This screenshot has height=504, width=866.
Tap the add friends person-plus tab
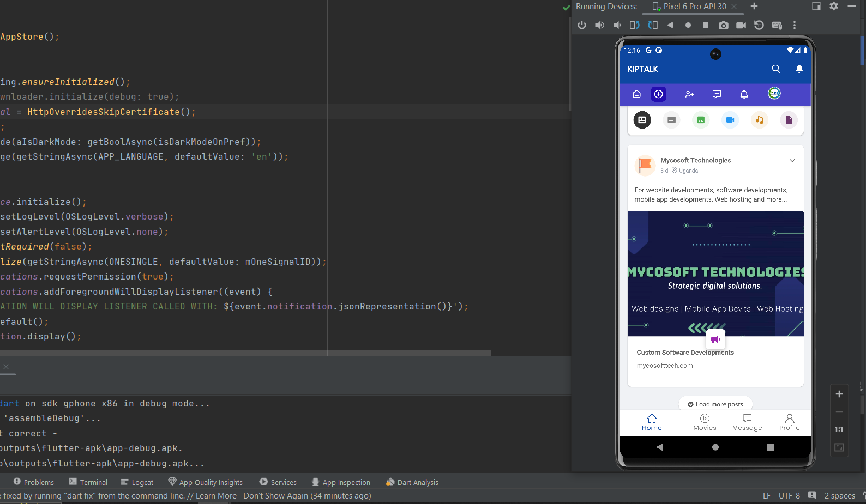689,94
